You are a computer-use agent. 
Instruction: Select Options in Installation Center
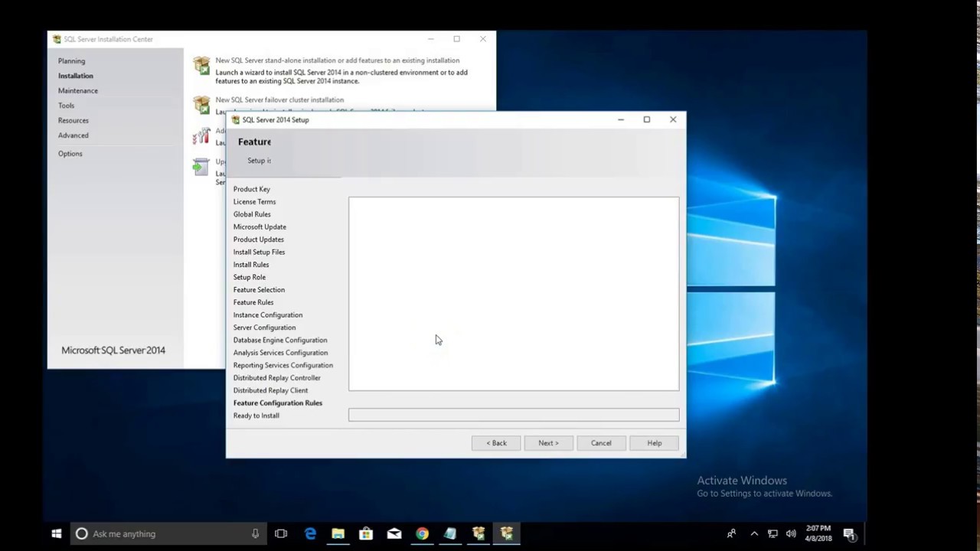[x=70, y=154]
